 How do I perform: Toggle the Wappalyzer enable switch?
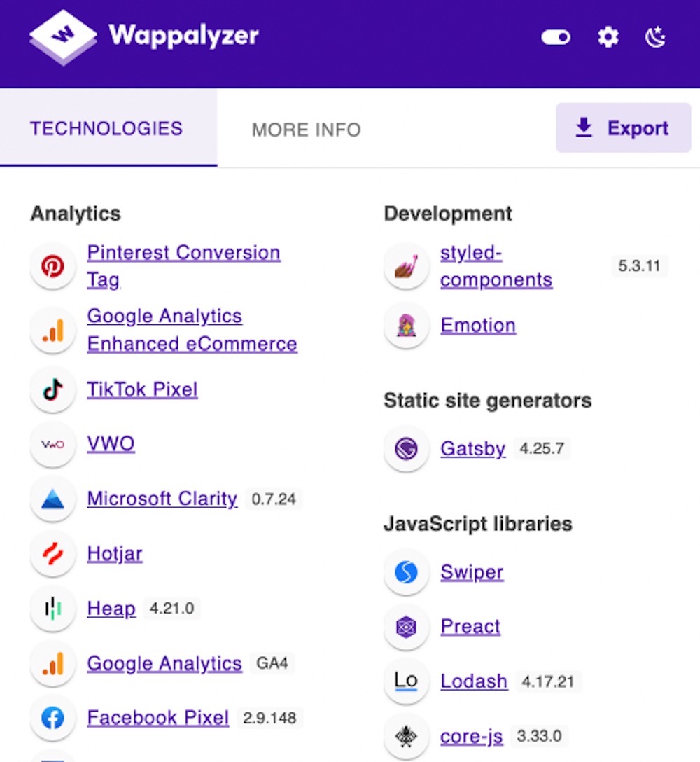coord(556,37)
